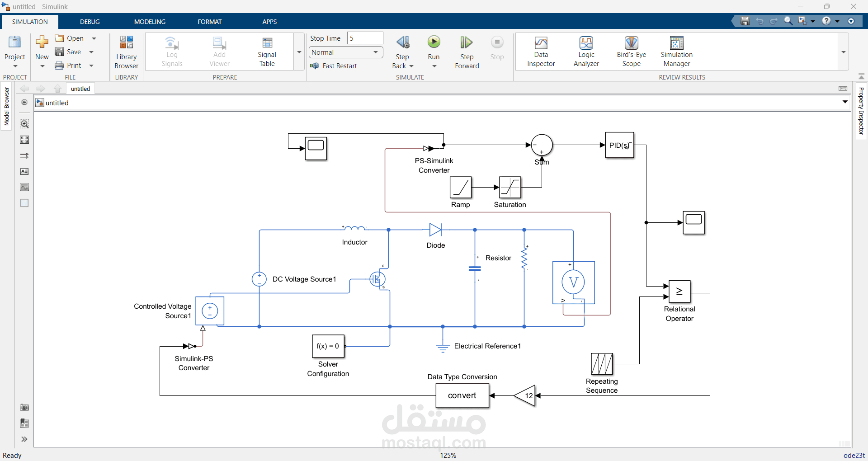Image resolution: width=868 pixels, height=461 pixels.
Task: Expand Review Results gallery arrow
Action: pyautogui.click(x=843, y=52)
